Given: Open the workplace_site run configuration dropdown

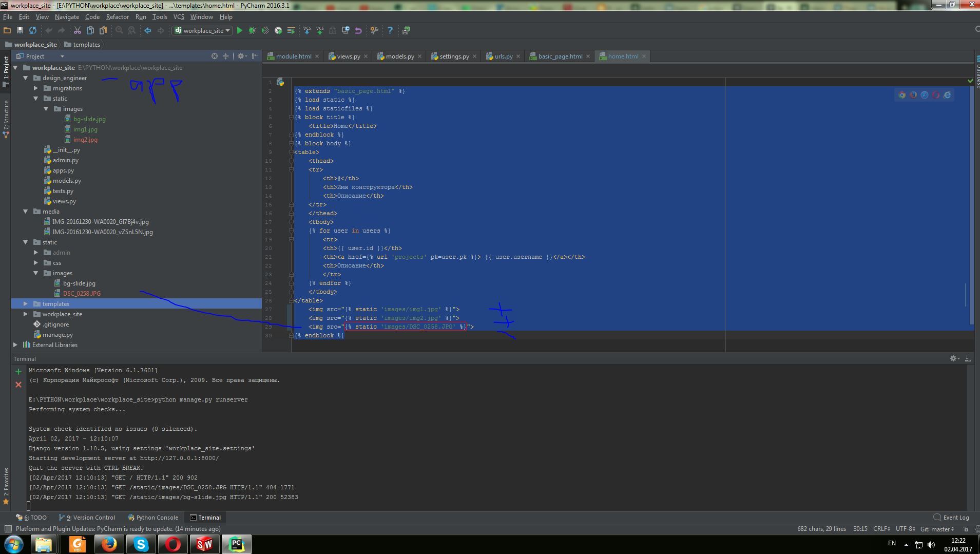Looking at the screenshot, I should pos(202,30).
